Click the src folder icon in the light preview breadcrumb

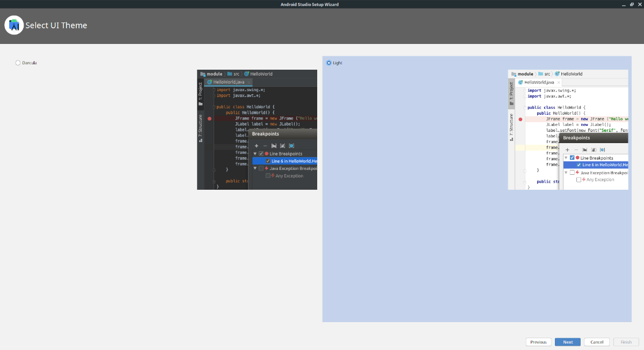click(x=541, y=73)
